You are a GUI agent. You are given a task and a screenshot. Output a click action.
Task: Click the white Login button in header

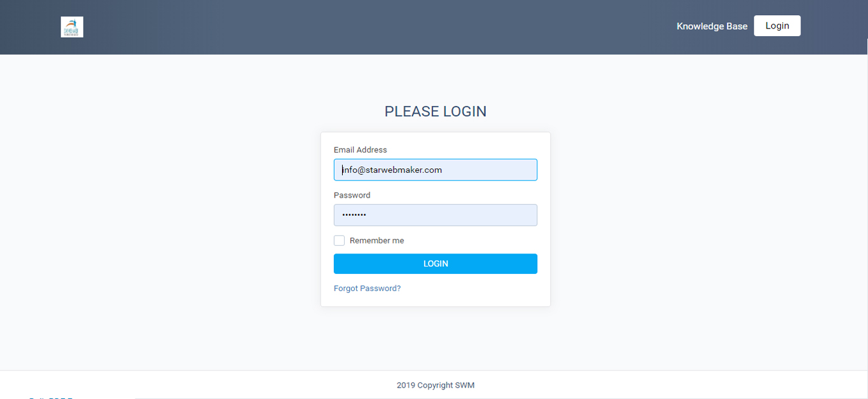(777, 26)
